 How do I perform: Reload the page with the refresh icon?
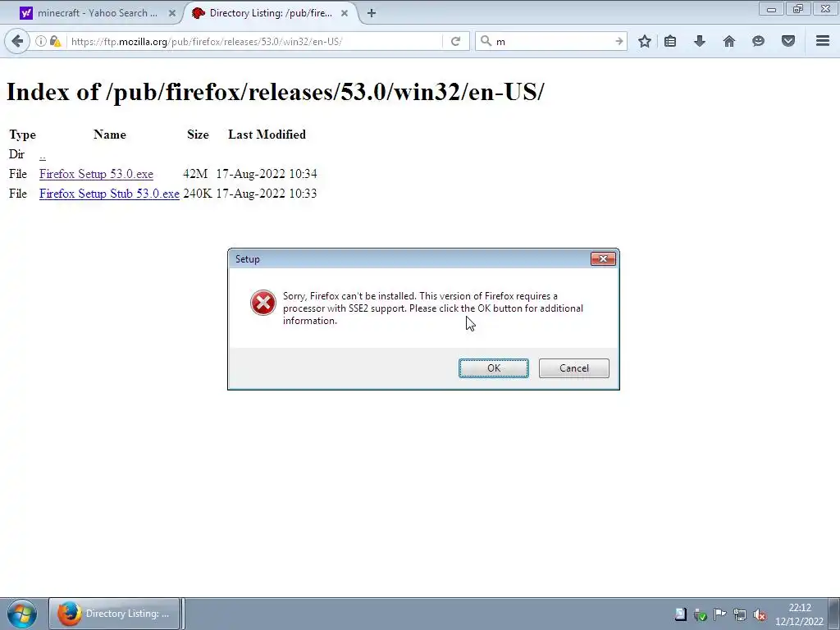[455, 41]
